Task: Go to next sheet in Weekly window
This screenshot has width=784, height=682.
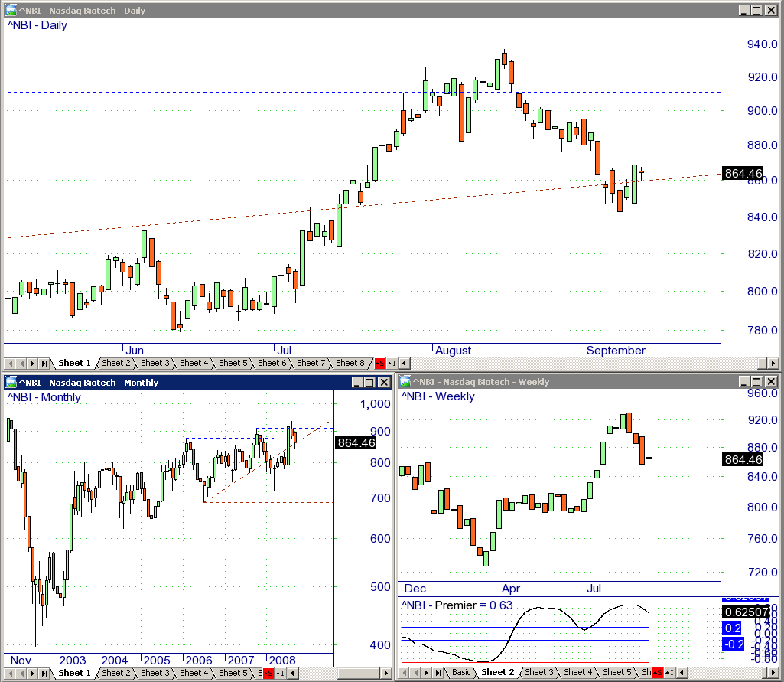Action: pos(427,673)
